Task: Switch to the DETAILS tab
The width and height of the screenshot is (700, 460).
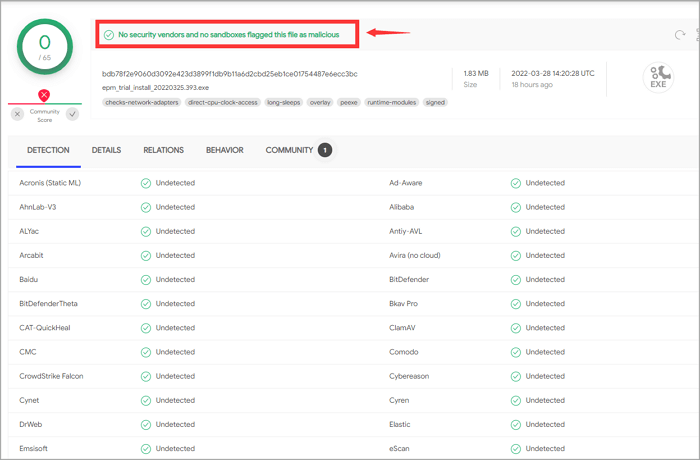Action: click(x=106, y=150)
